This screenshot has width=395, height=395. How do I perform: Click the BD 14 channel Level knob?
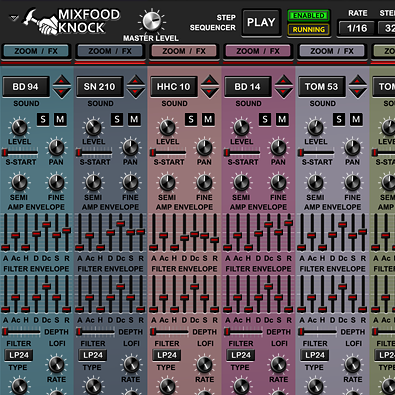pos(241,127)
